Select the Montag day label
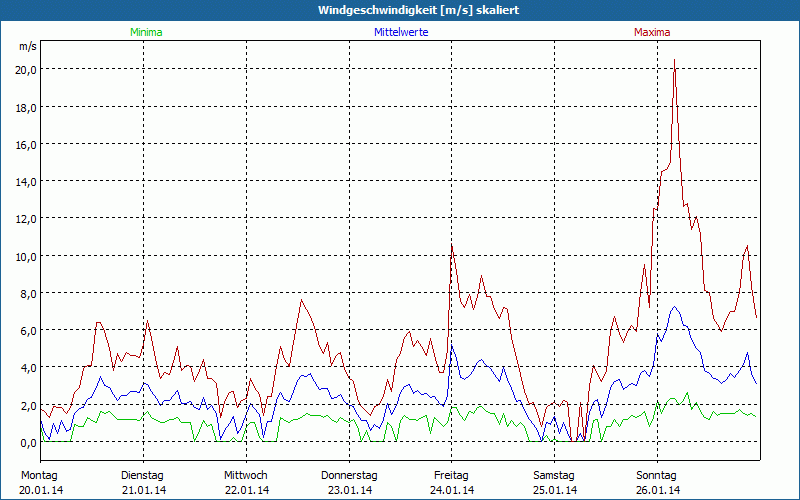 39,475
